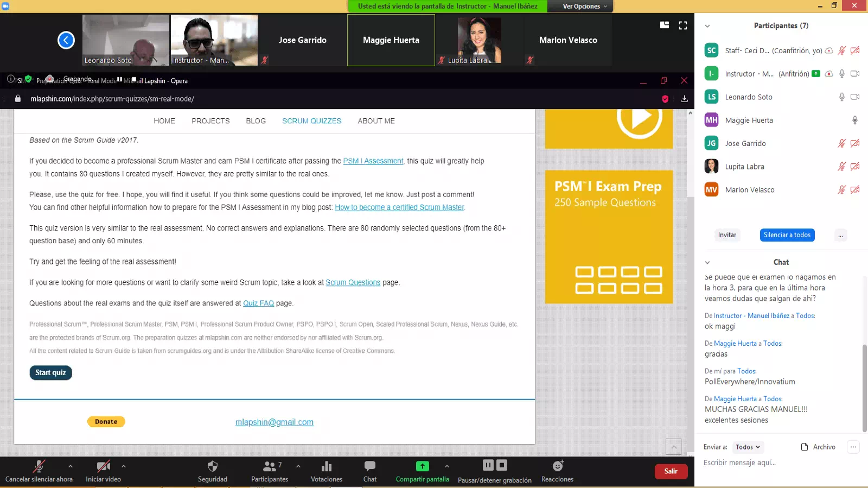Toggle the Chat panel from toolbar
The image size is (868, 488).
[x=370, y=466]
